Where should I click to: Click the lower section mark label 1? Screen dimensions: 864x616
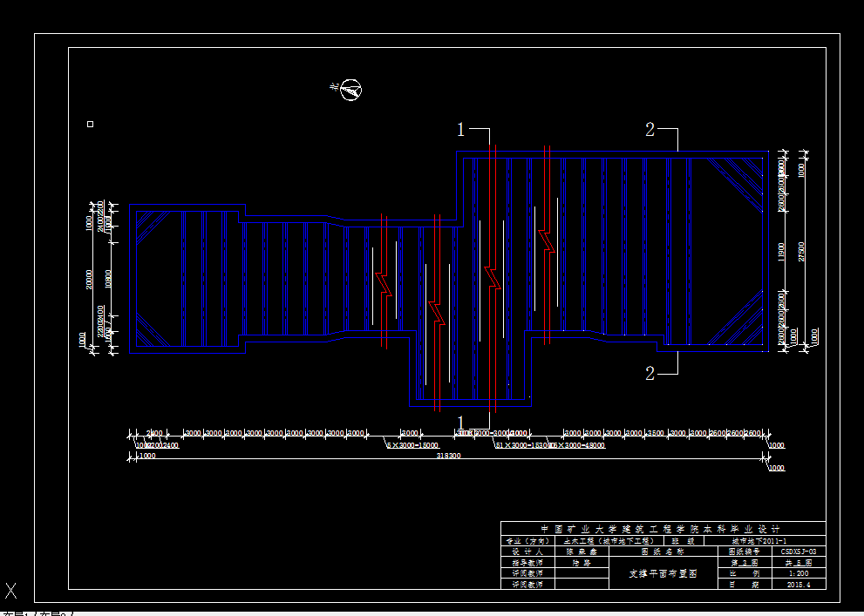tap(461, 423)
